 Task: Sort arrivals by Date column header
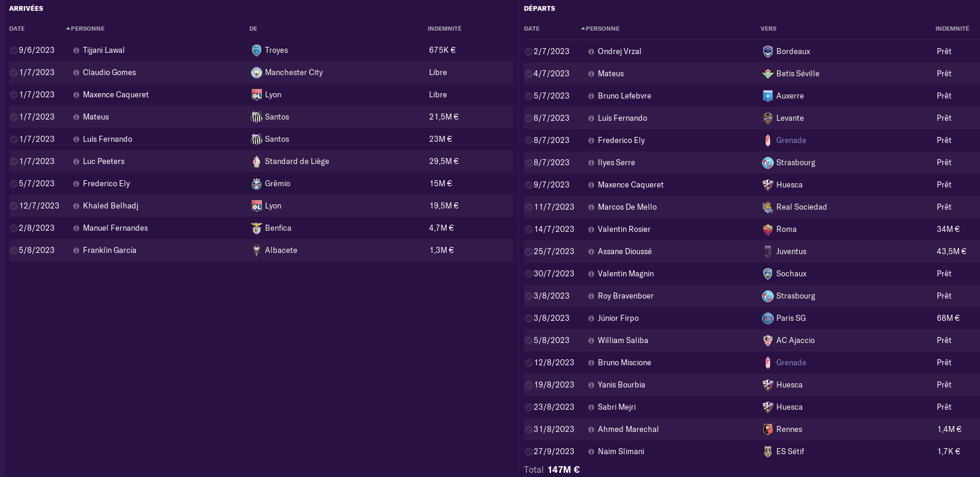(x=17, y=29)
